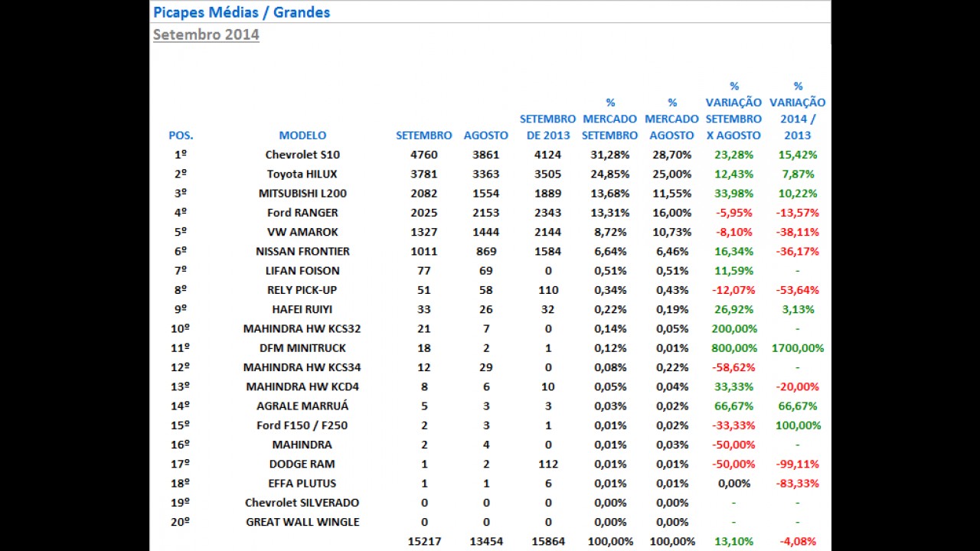Image resolution: width=980 pixels, height=551 pixels.
Task: Select the MAHINDRA HW KCS32 model cell
Action: click(302, 328)
